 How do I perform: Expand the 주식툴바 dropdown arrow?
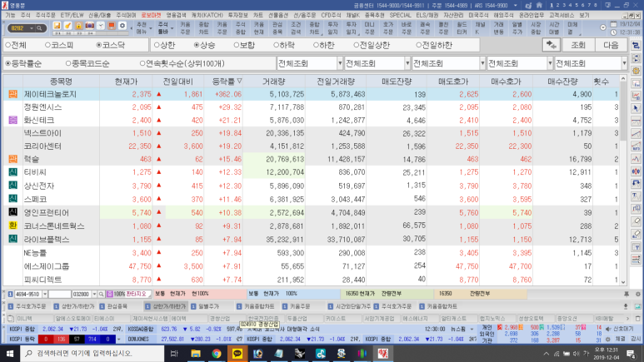point(172,28)
